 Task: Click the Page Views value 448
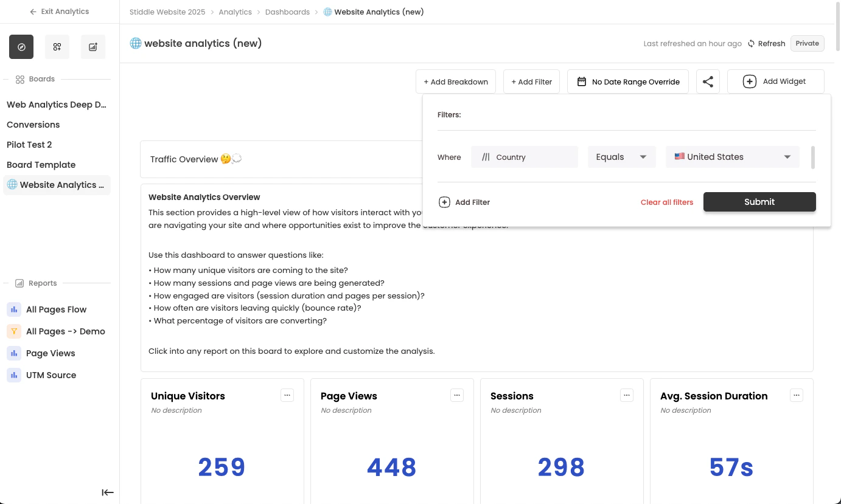tap(392, 467)
